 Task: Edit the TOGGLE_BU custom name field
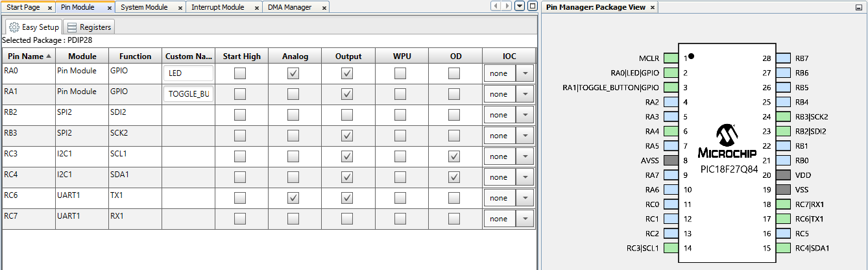pos(189,94)
